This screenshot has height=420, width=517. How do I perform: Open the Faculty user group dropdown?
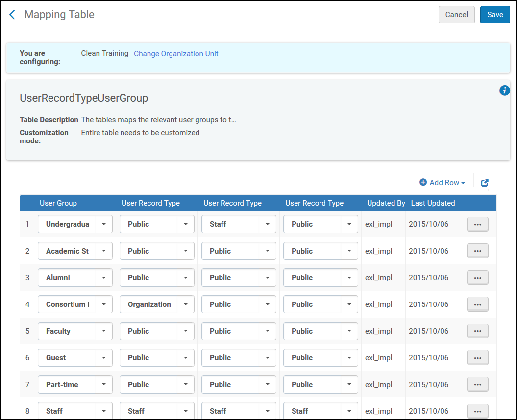point(75,331)
